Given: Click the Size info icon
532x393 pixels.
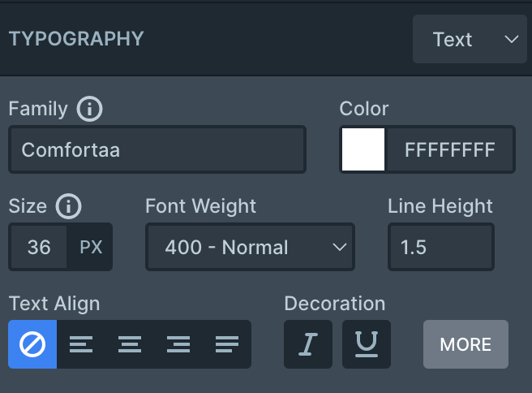Looking at the screenshot, I should (x=69, y=206).
